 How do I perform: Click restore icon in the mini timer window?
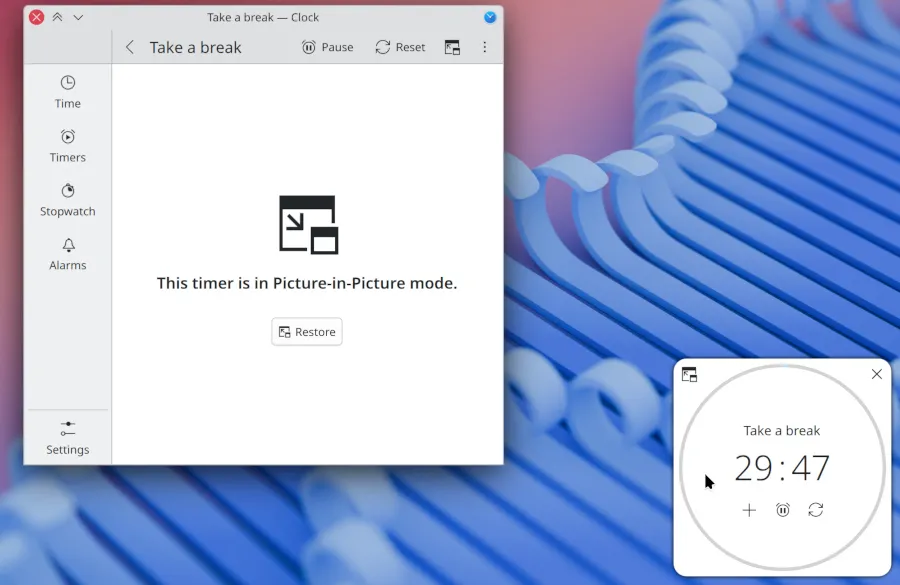(x=689, y=375)
